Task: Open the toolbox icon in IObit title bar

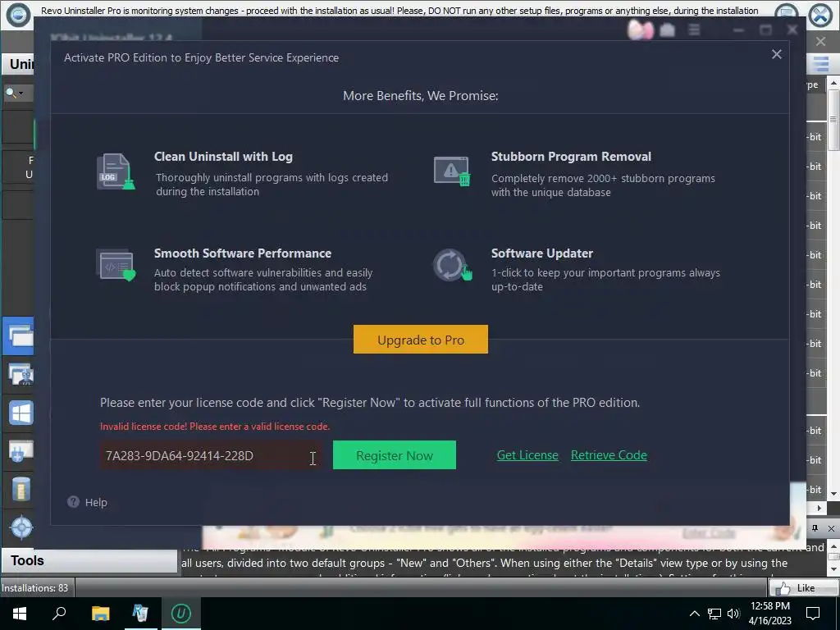Action: tap(667, 30)
